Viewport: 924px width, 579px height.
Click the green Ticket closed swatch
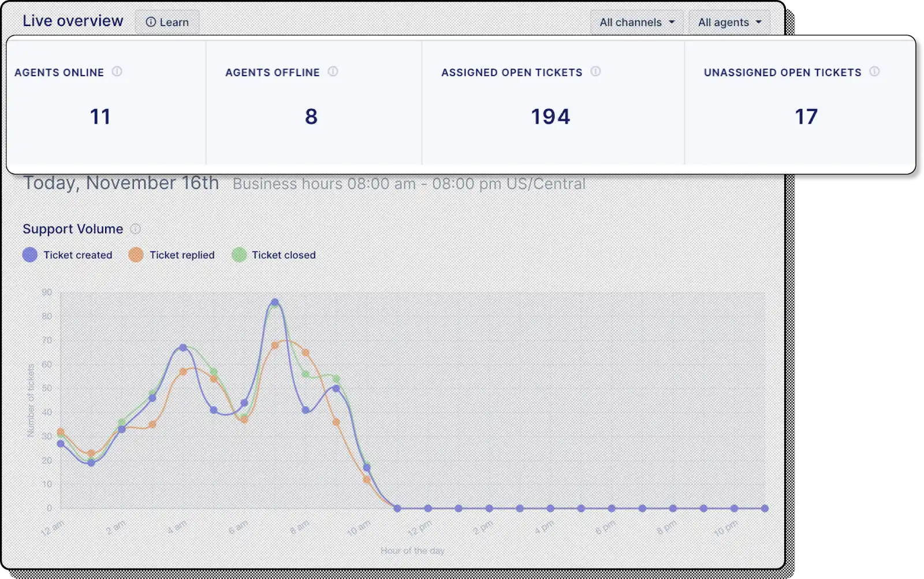point(239,255)
